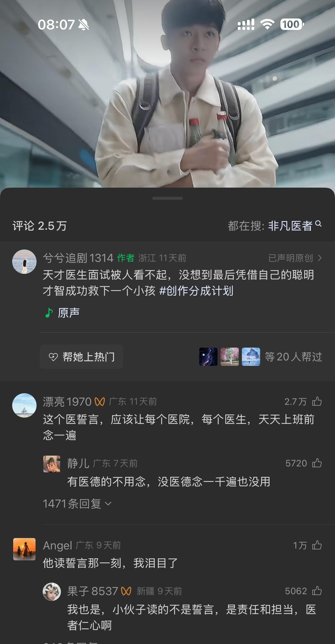Open 漂亮1970's avatar
335x644 pixels.
[x=24, y=405]
